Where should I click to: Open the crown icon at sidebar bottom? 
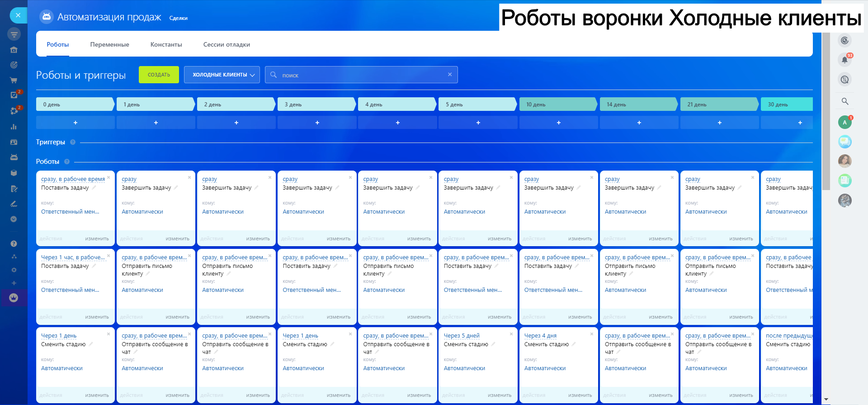14,298
